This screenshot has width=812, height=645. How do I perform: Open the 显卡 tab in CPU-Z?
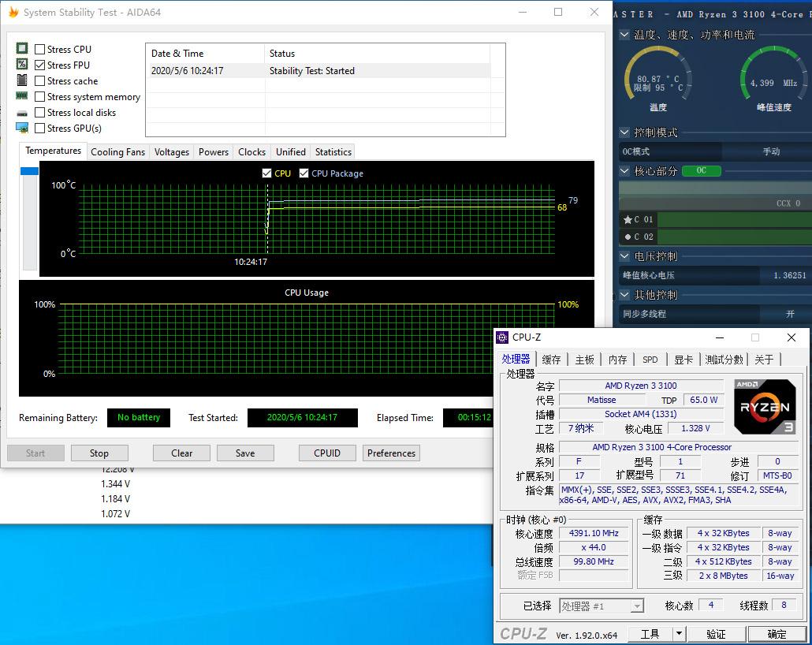(x=683, y=360)
